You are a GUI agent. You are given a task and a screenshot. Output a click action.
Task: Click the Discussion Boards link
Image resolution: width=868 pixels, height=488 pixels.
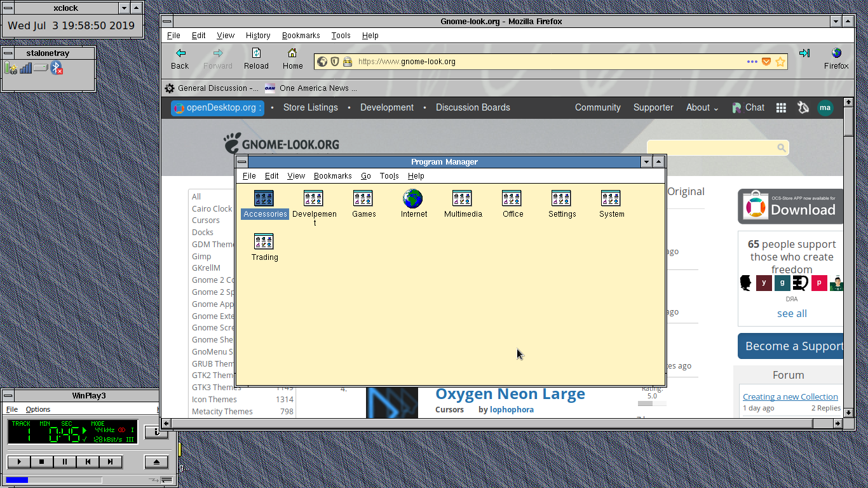473,107
